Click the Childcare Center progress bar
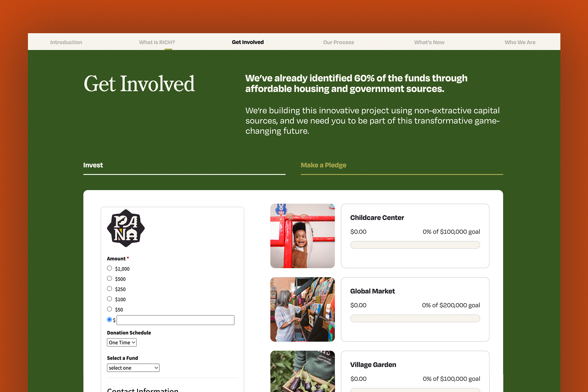Screen dimensions: 588x392 pos(415,245)
